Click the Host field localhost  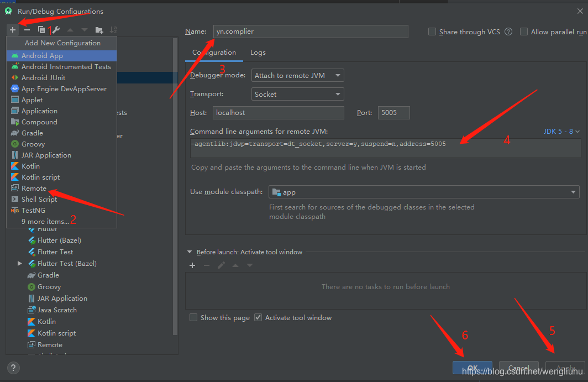point(279,113)
